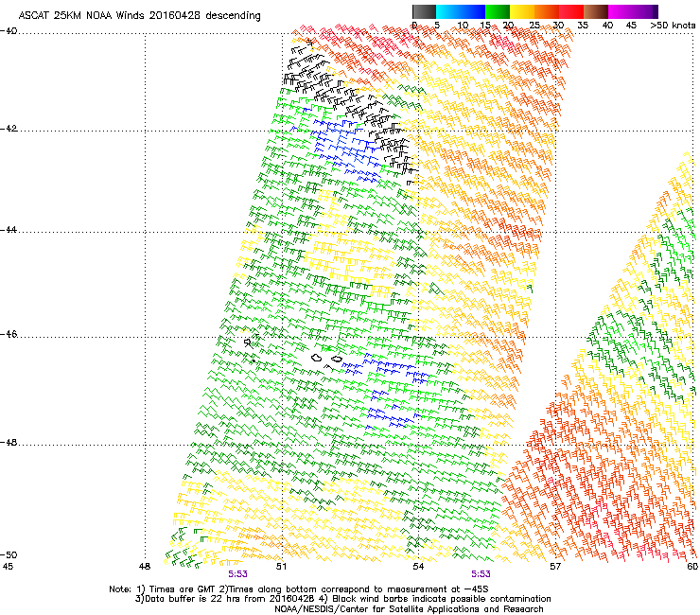700x615 pixels.
Task: Click the '30' label under the color scale
Action: [x=558, y=26]
